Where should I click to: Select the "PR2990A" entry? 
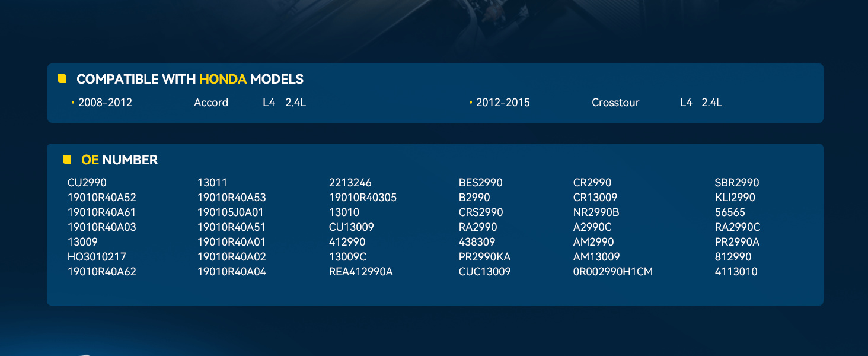(x=738, y=242)
